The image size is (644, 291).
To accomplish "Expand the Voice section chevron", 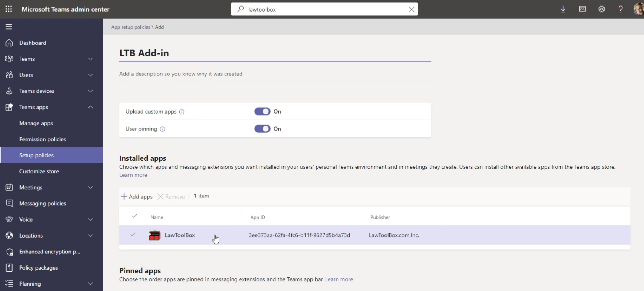I will point(90,219).
